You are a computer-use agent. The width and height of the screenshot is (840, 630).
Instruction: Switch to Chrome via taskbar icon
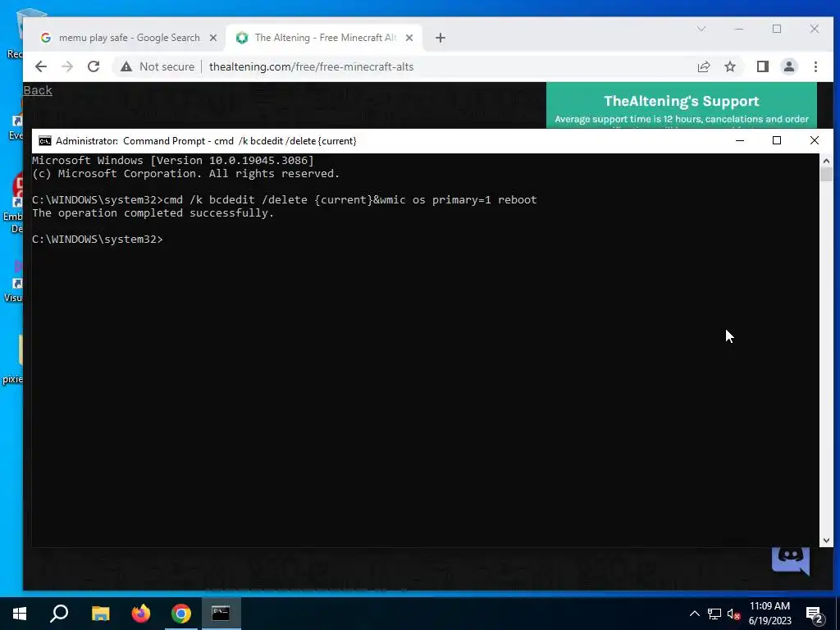pos(181,614)
